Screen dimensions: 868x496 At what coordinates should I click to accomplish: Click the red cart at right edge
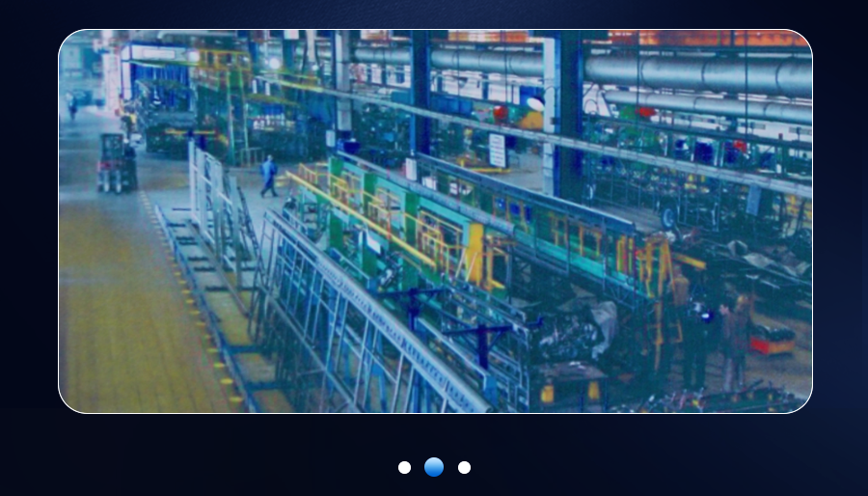tap(773, 339)
